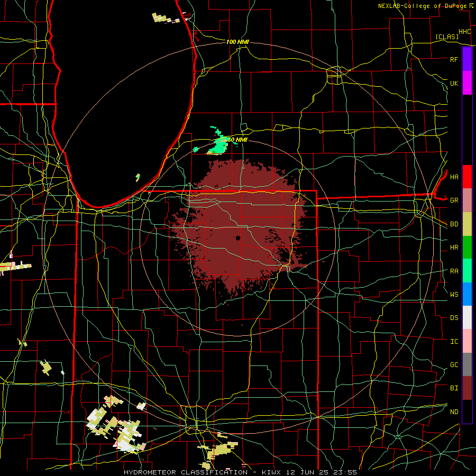The height and width of the screenshot is (476, 476).
Task: Click the 100 NMI range ring label
Action: (237, 42)
